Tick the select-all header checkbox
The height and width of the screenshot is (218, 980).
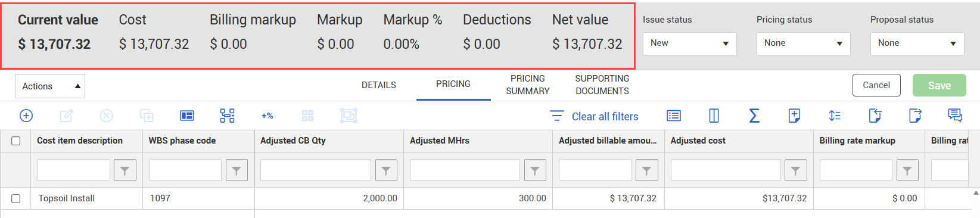point(16,141)
